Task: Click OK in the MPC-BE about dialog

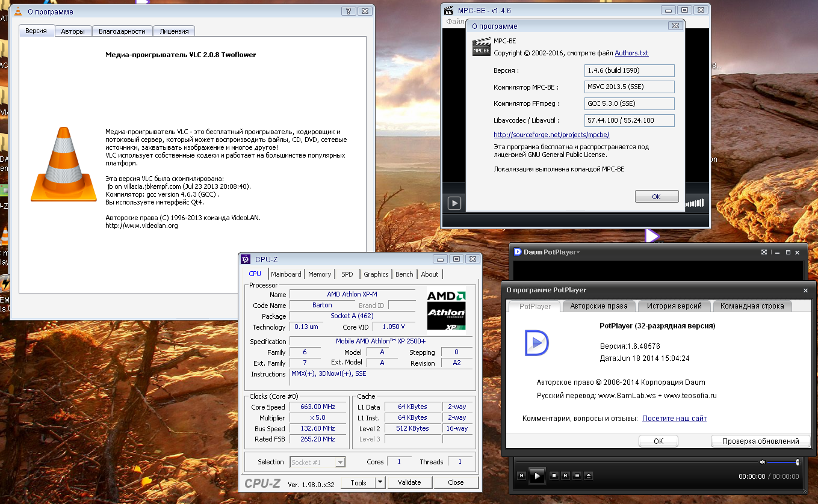Action: point(656,197)
